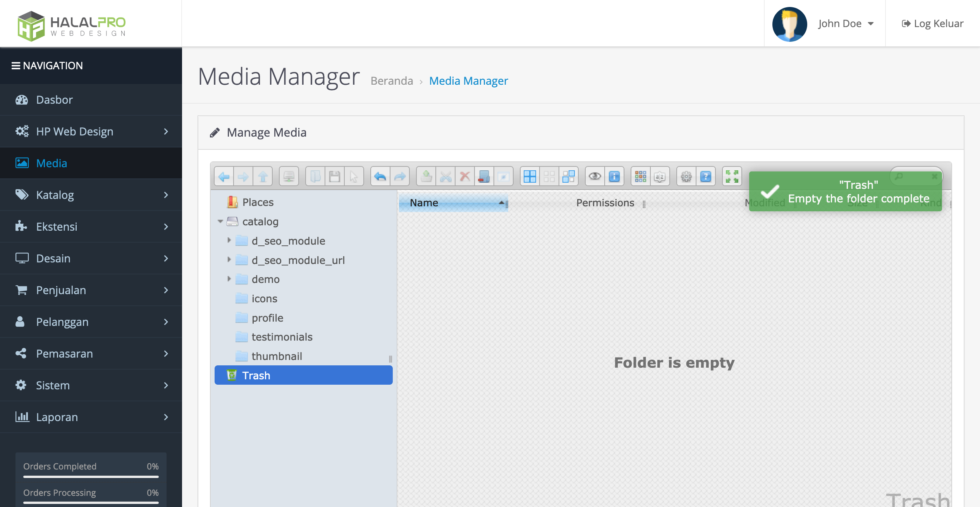The width and height of the screenshot is (980, 507).
Task: Click the mount network volume icon
Action: pyautogui.click(x=289, y=176)
